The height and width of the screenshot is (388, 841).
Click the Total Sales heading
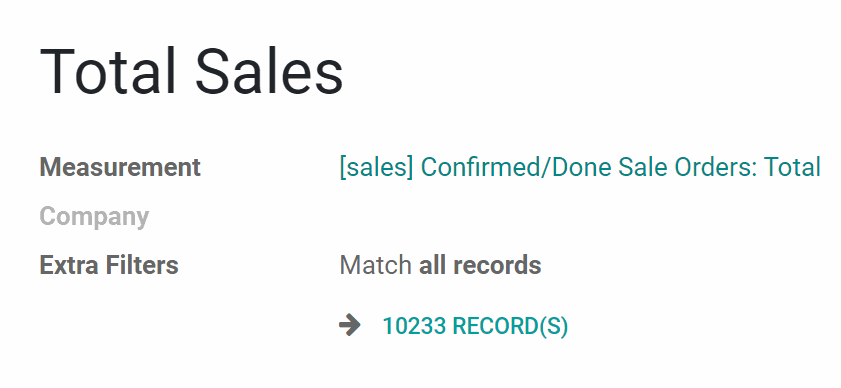pos(191,72)
